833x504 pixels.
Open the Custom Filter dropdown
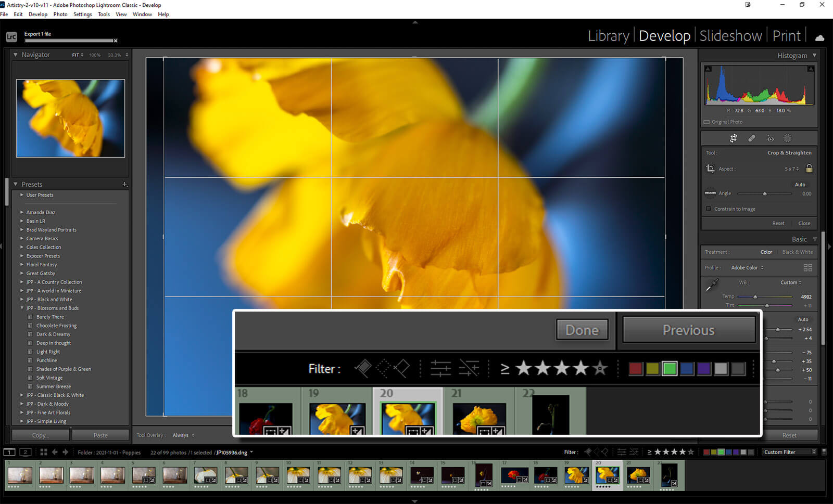coord(789,452)
